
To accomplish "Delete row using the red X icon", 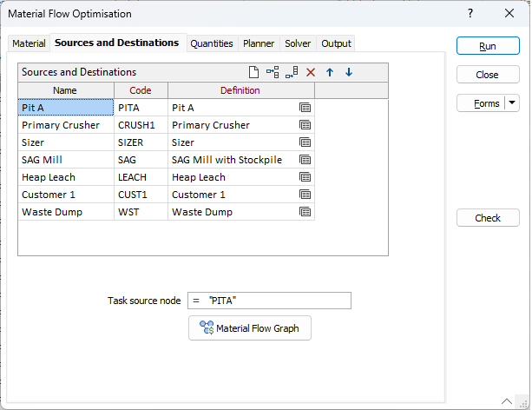I will tap(311, 73).
